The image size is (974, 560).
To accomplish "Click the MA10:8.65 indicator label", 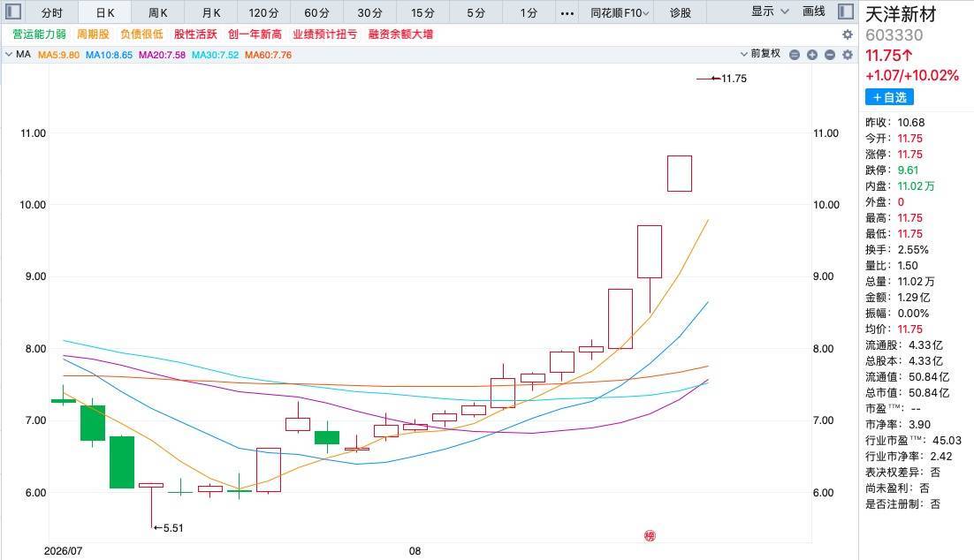I will pos(109,55).
